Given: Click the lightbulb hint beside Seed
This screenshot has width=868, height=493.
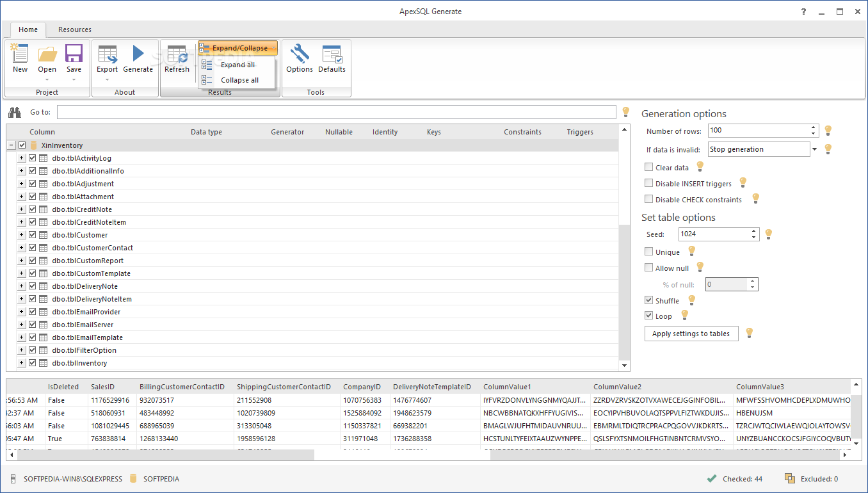Looking at the screenshot, I should (769, 234).
